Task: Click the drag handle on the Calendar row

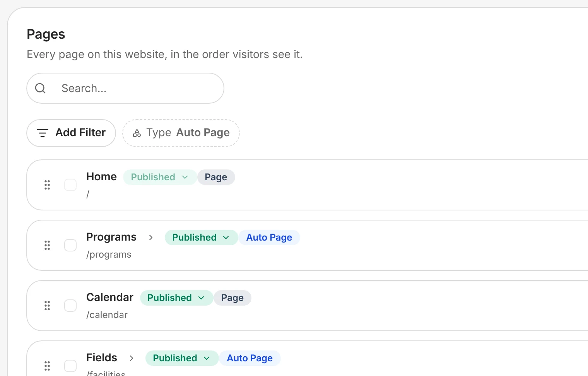Action: pos(47,306)
